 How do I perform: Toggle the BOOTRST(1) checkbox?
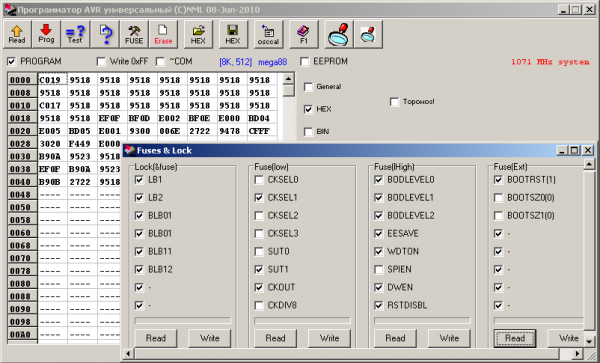499,180
